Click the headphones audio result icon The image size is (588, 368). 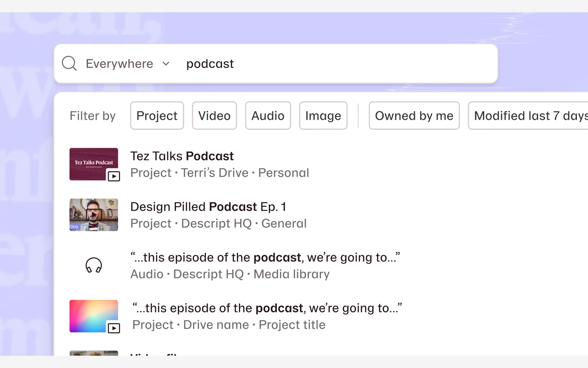click(x=94, y=265)
